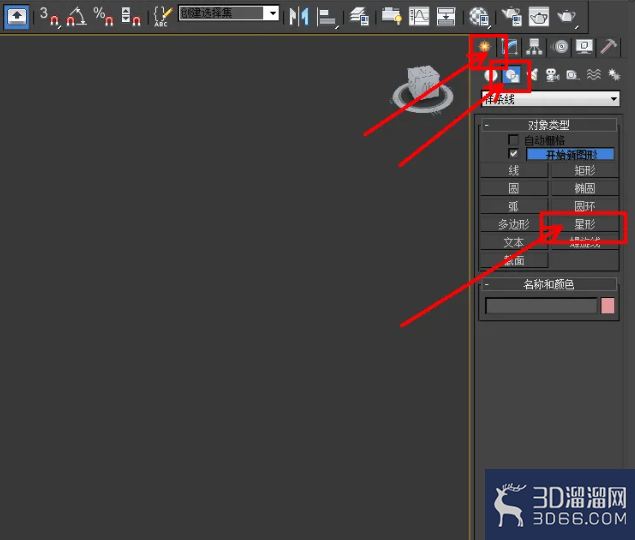Select the Systems category icon
Viewport: 635px width, 540px height.
(614, 75)
